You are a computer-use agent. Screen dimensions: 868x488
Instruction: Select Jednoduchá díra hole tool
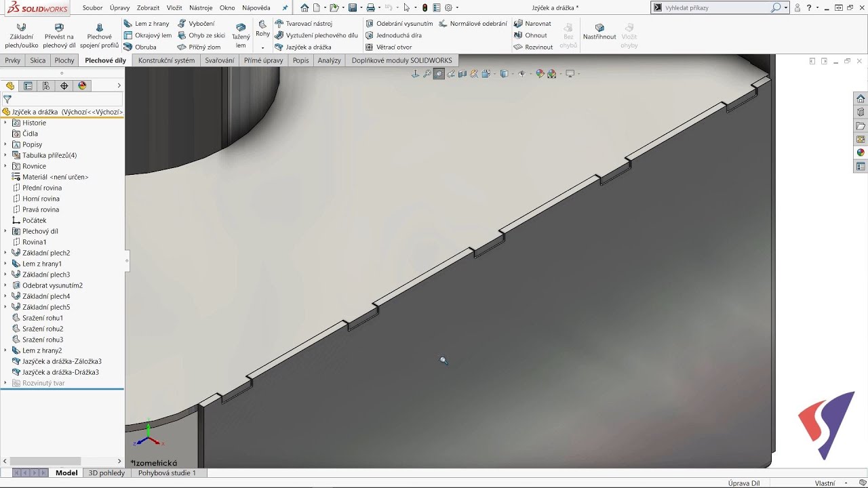click(x=393, y=35)
